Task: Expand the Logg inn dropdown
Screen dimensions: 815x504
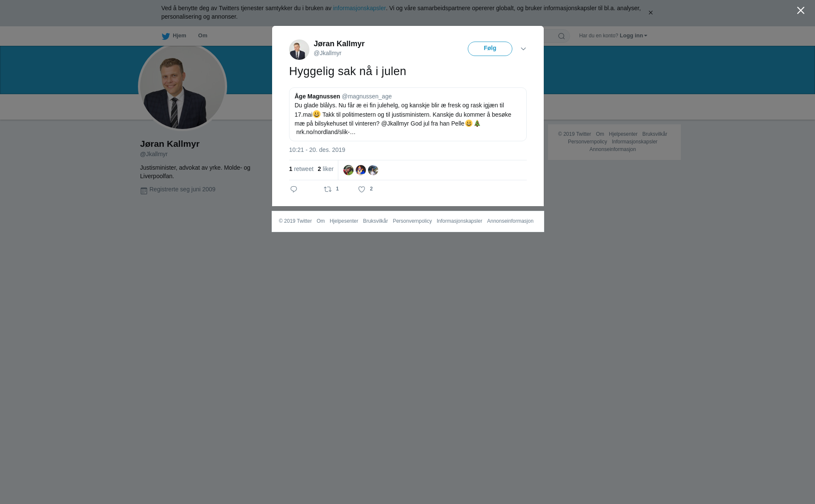Action: [633, 36]
